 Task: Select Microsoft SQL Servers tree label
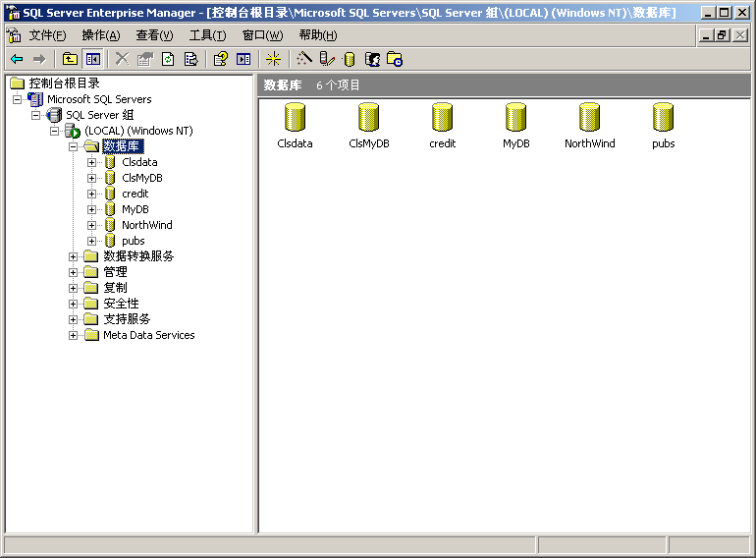click(x=99, y=99)
